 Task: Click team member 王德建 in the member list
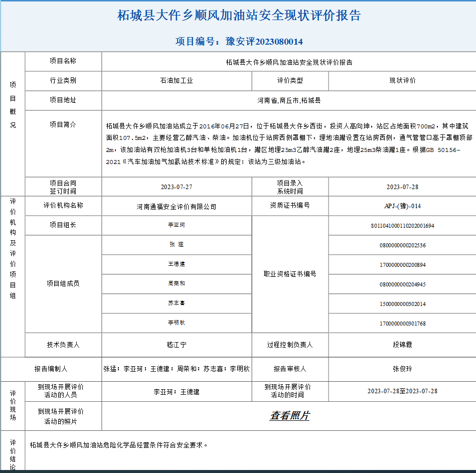pyautogui.click(x=177, y=264)
